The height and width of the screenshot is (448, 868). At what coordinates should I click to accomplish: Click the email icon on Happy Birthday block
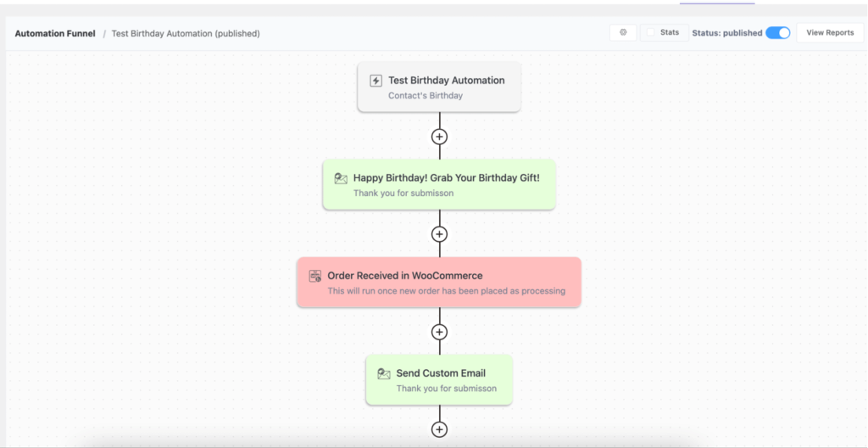341,178
